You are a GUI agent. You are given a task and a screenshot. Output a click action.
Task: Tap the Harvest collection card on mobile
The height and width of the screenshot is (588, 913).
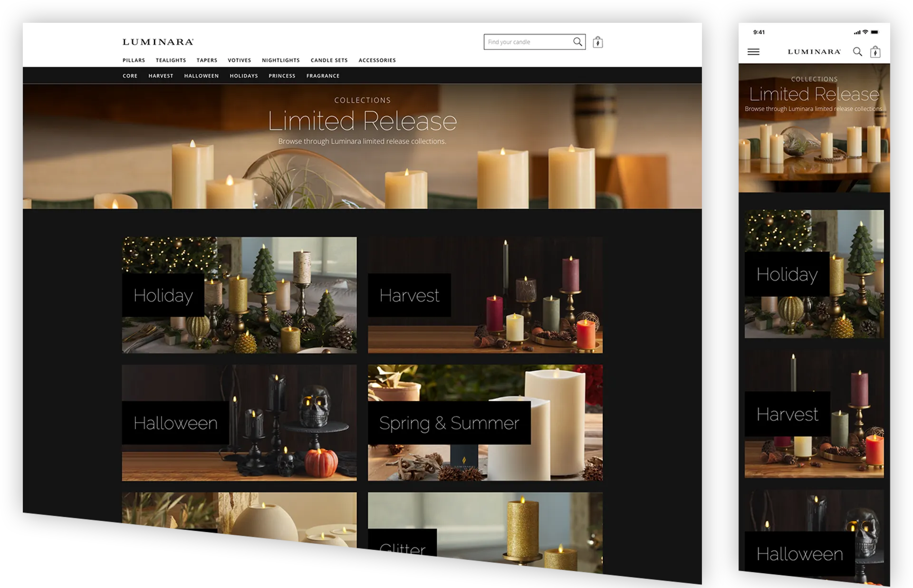814,414
